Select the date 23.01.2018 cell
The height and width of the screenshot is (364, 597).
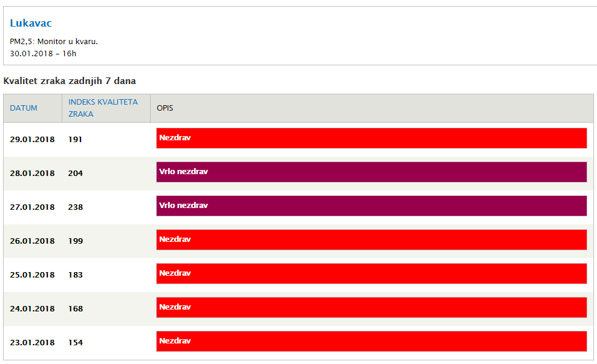(x=32, y=342)
